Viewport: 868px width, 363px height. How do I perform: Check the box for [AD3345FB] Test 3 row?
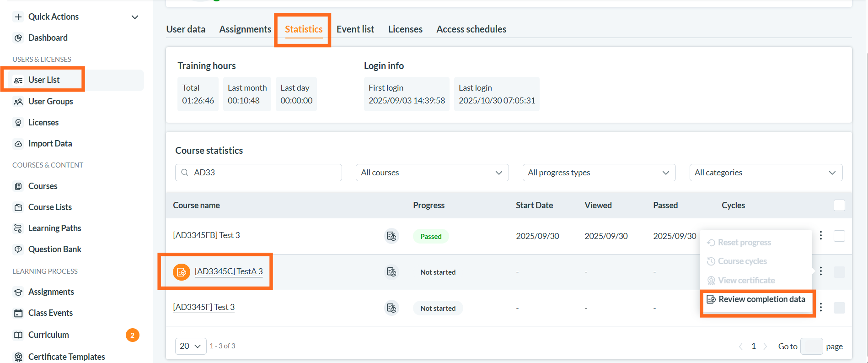click(839, 236)
